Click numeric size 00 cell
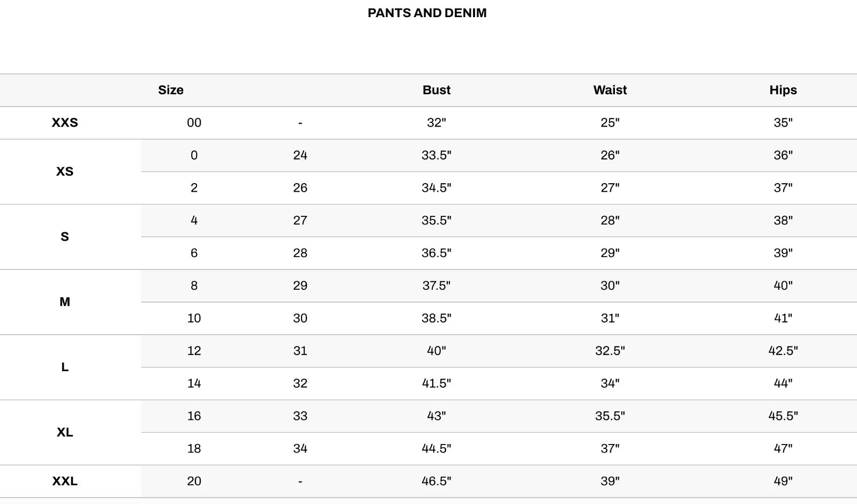Image resolution: width=857 pixels, height=504 pixels. (x=194, y=123)
